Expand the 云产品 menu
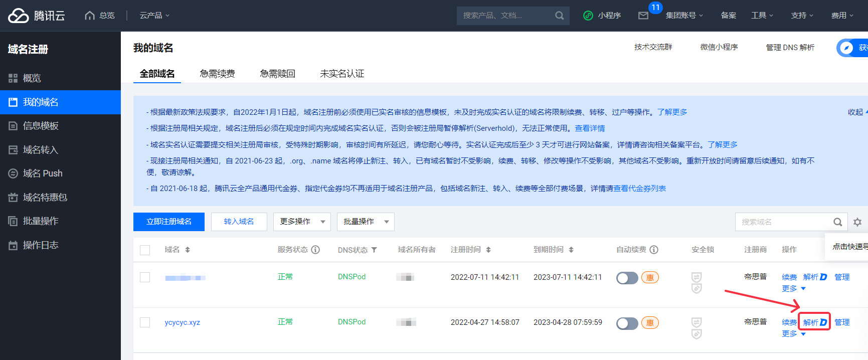Screen dimensions: 868x360 pos(154,16)
